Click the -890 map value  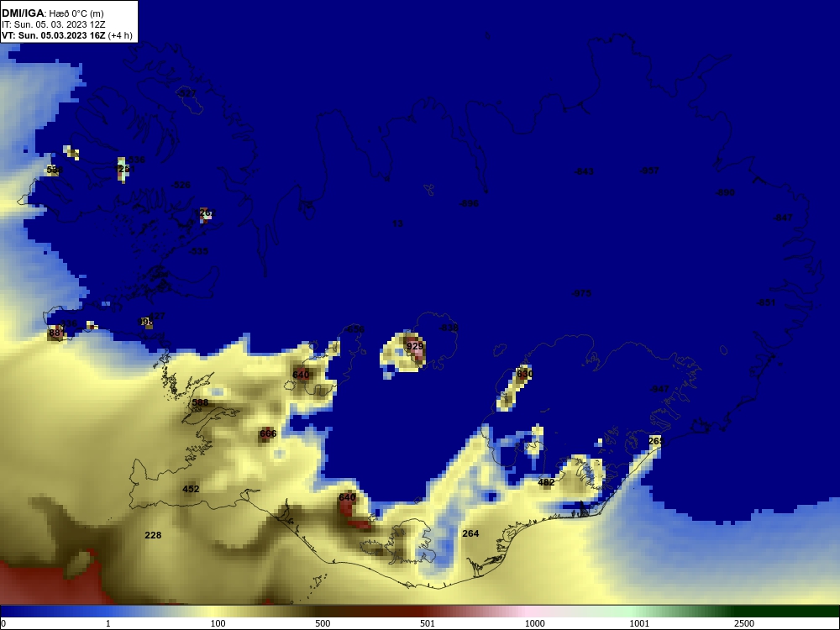point(726,192)
